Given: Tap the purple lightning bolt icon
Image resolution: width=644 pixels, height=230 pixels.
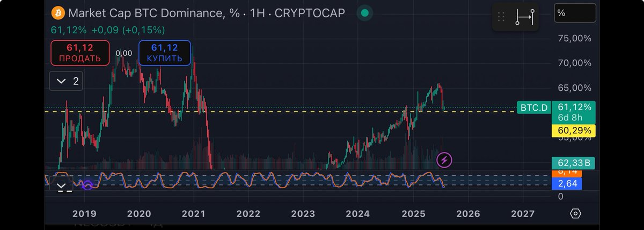Looking at the screenshot, I should click(444, 159).
